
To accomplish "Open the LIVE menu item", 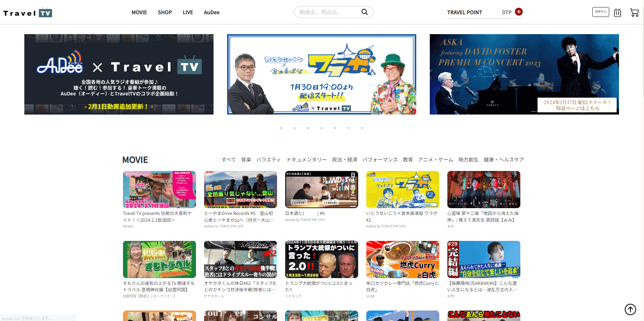I will pyautogui.click(x=188, y=12).
